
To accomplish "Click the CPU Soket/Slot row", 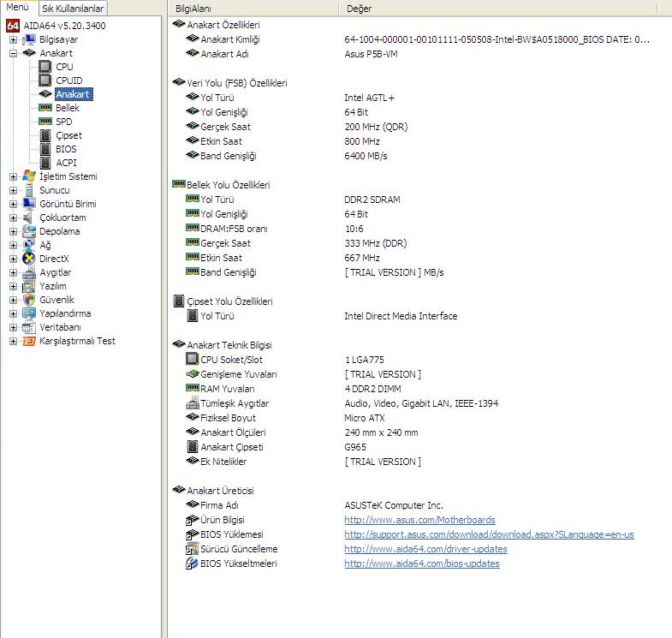I will click(420, 360).
